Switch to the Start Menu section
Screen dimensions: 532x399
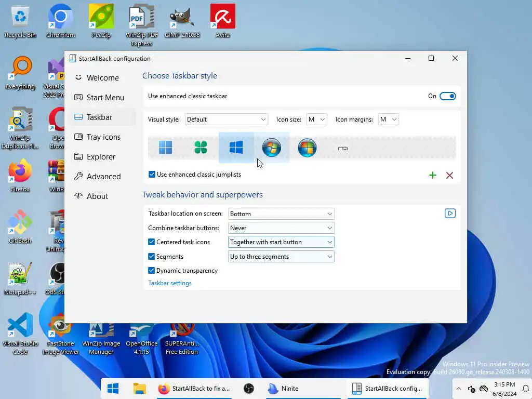(x=103, y=97)
